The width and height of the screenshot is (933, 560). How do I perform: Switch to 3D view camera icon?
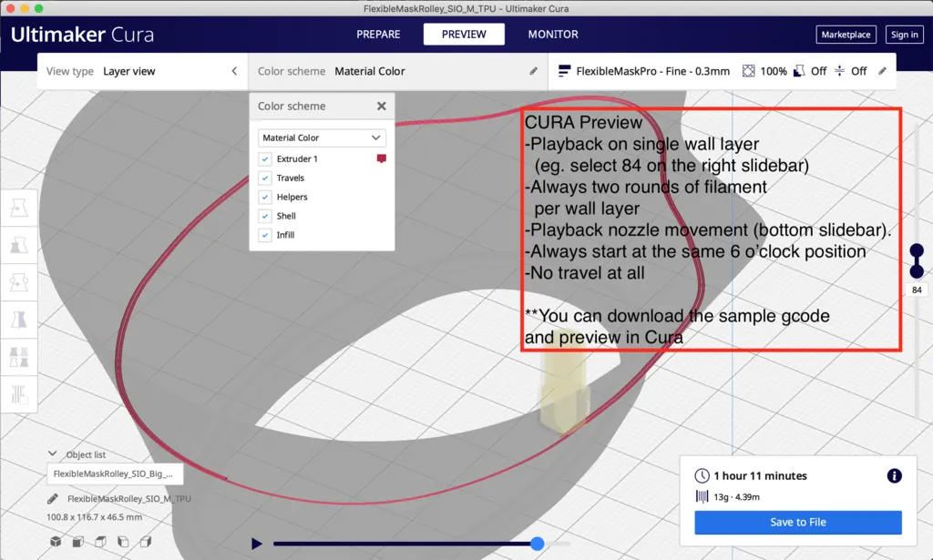click(56, 542)
